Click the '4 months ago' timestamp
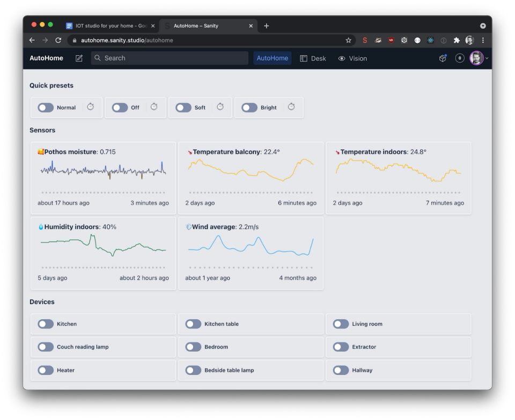The height and width of the screenshot is (420, 515). [x=298, y=278]
